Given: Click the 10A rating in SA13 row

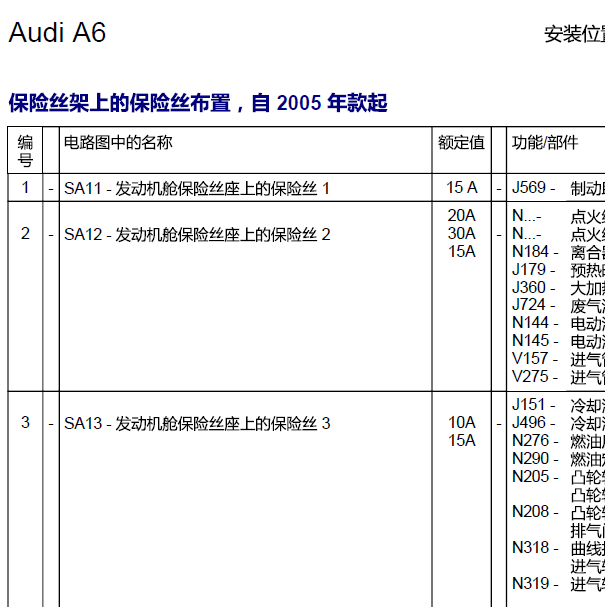Looking at the screenshot, I should point(461,422).
